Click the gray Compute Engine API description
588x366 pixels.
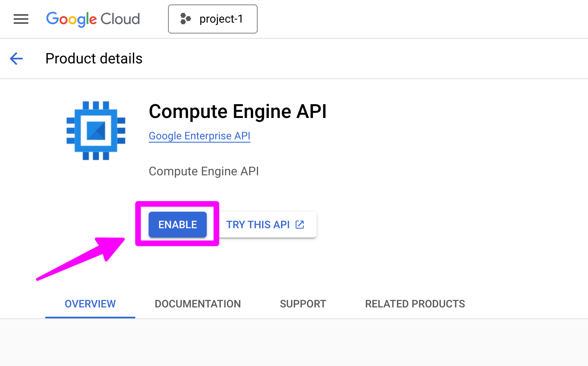(x=204, y=171)
